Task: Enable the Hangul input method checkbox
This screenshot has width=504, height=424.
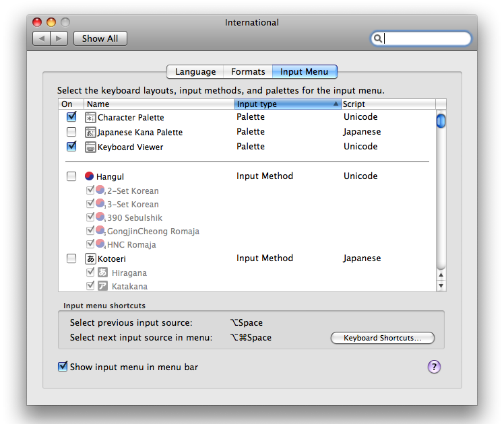Action: pos(71,176)
